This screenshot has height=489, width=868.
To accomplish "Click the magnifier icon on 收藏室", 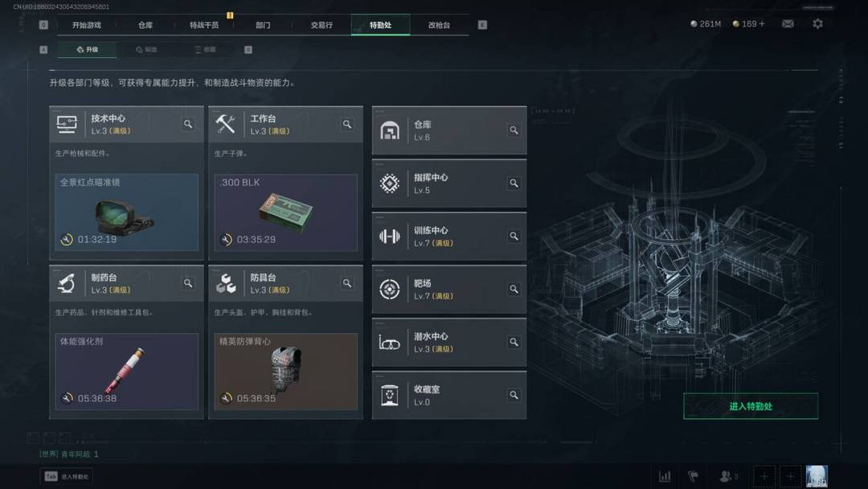I will point(514,395).
